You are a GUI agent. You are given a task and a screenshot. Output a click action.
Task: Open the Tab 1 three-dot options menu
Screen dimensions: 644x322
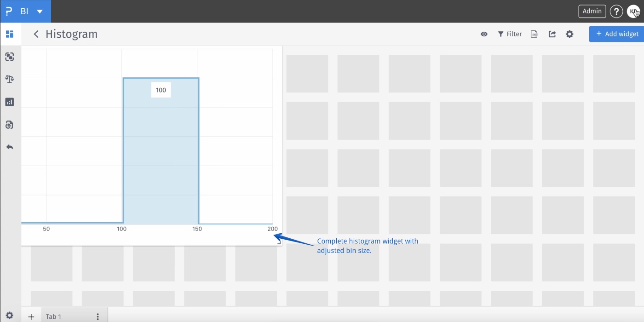(x=98, y=316)
